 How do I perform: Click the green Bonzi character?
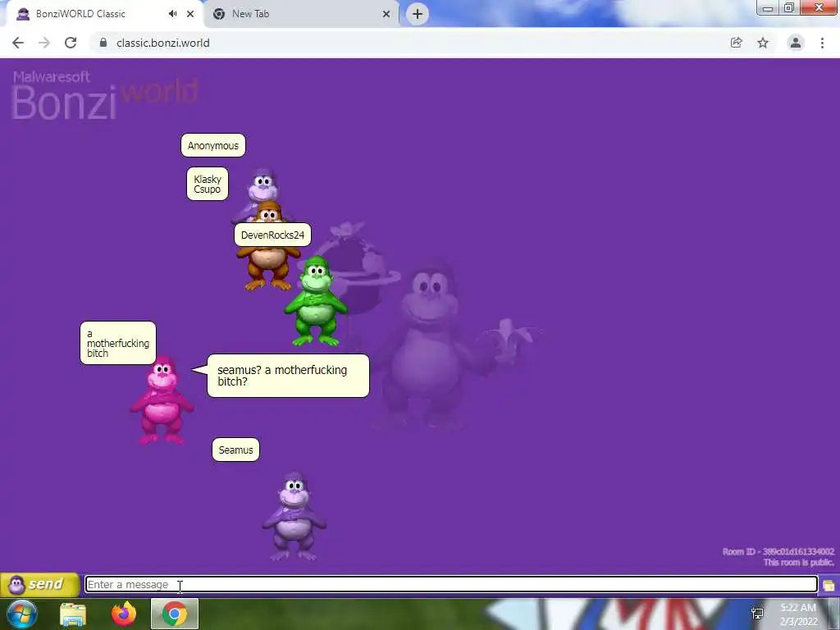pos(316,301)
